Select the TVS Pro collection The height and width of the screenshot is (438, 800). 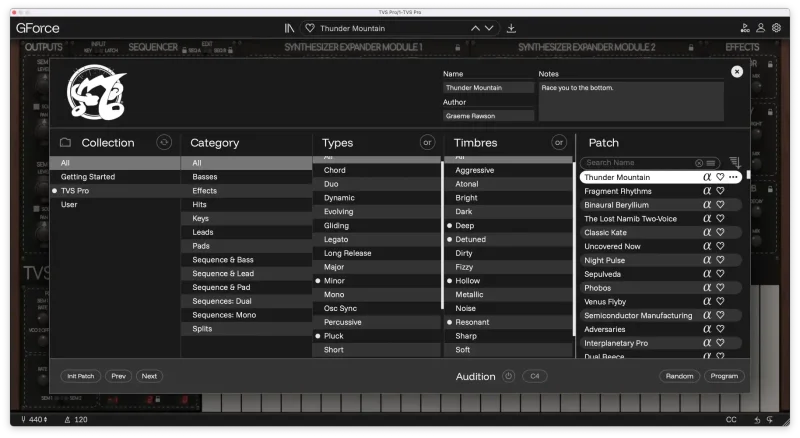(115, 190)
